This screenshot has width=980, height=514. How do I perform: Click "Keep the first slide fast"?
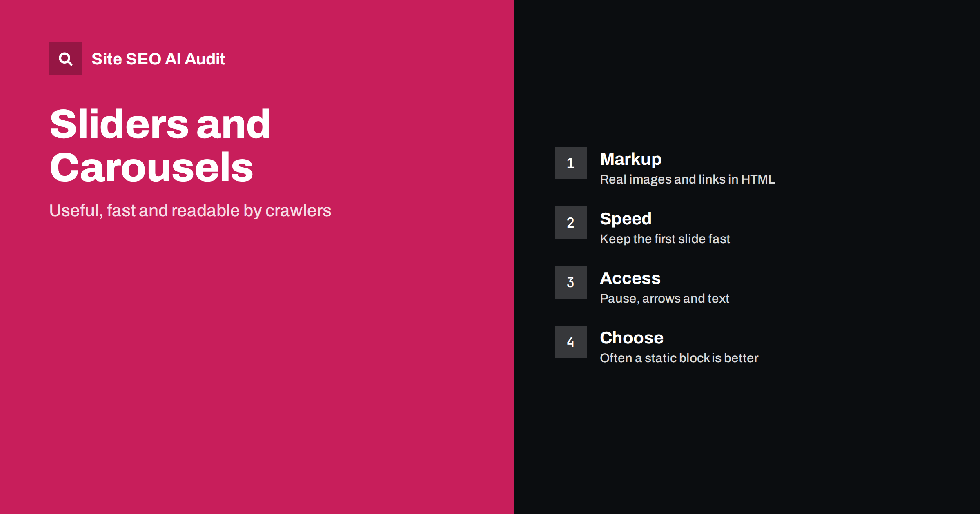click(665, 239)
